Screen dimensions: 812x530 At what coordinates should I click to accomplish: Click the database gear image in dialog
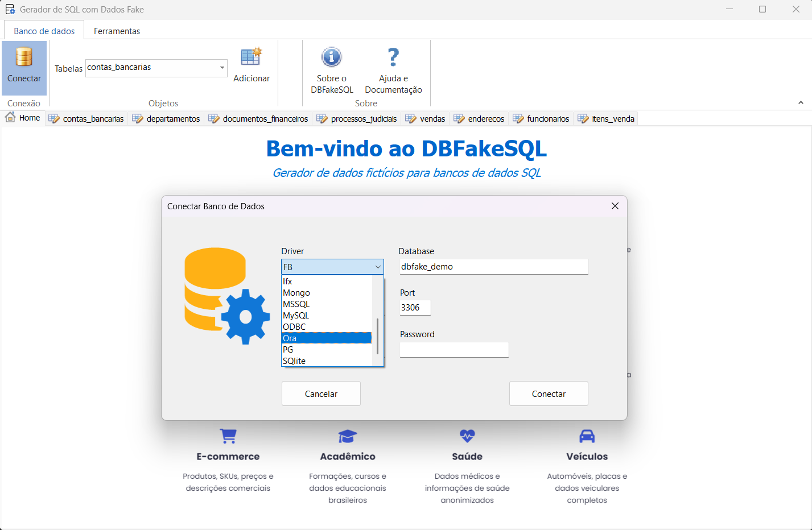click(227, 296)
